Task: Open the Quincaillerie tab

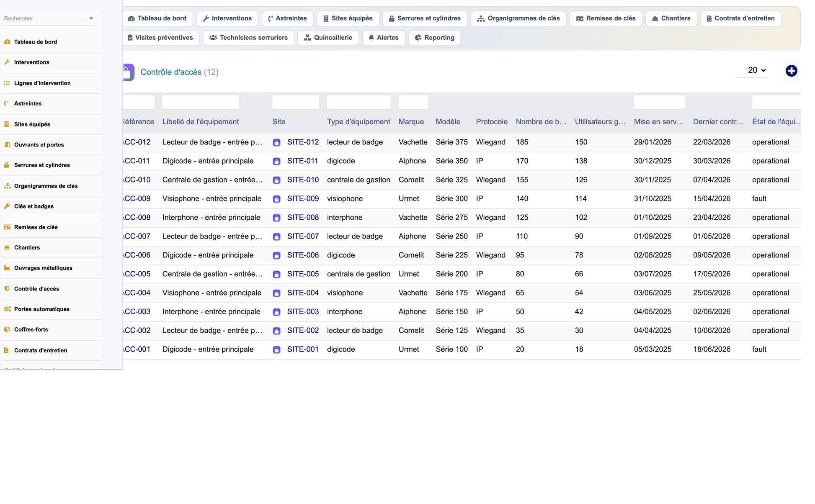Action: tap(328, 38)
